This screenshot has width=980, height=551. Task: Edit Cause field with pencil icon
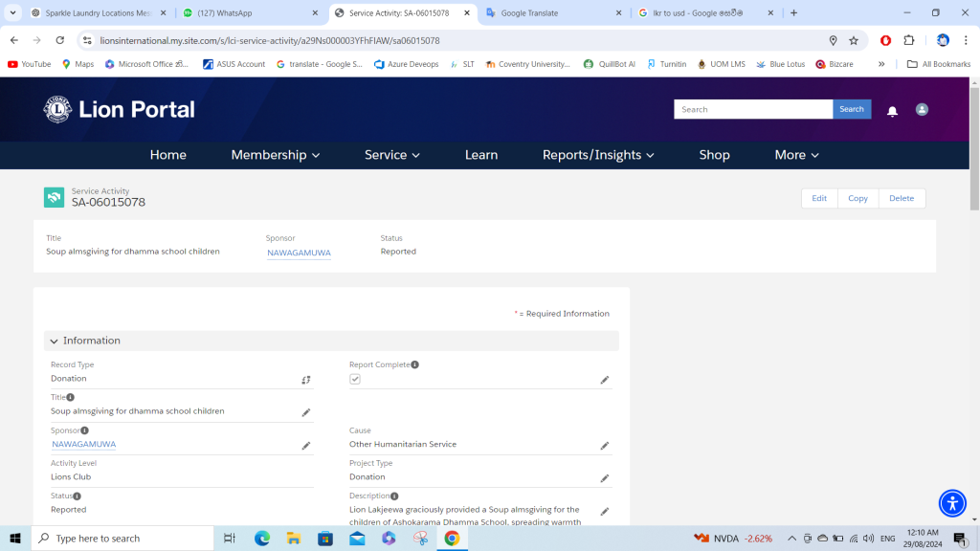[x=605, y=446]
